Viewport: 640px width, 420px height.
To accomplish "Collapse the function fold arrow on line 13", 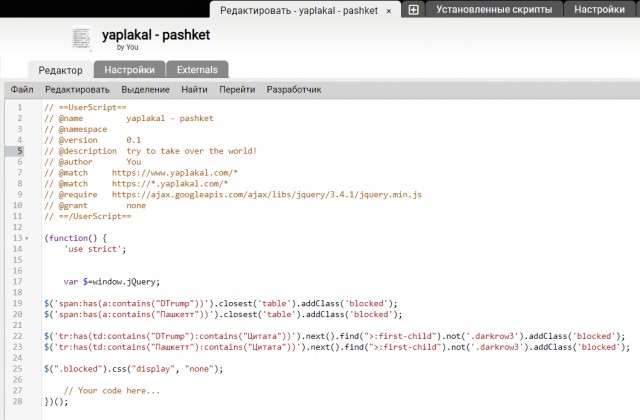I will 27,238.
